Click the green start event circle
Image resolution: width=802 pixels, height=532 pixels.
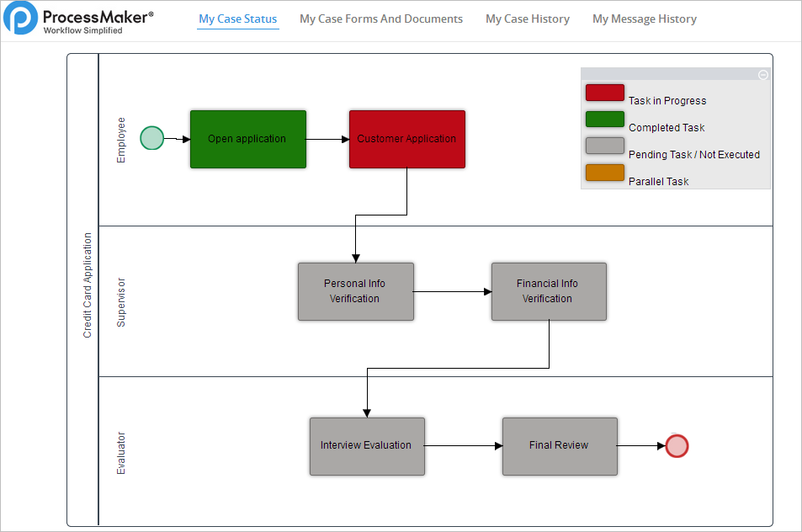151,138
